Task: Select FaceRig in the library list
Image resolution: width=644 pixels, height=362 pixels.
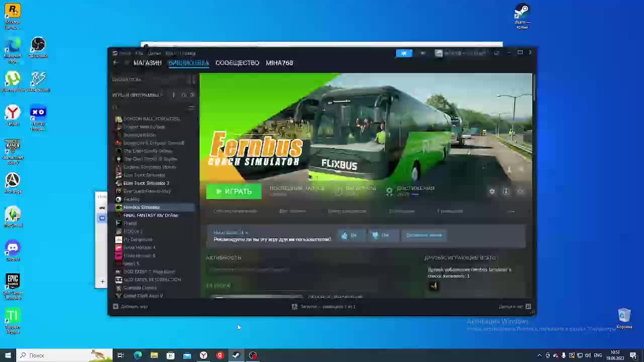Action: [x=131, y=199]
